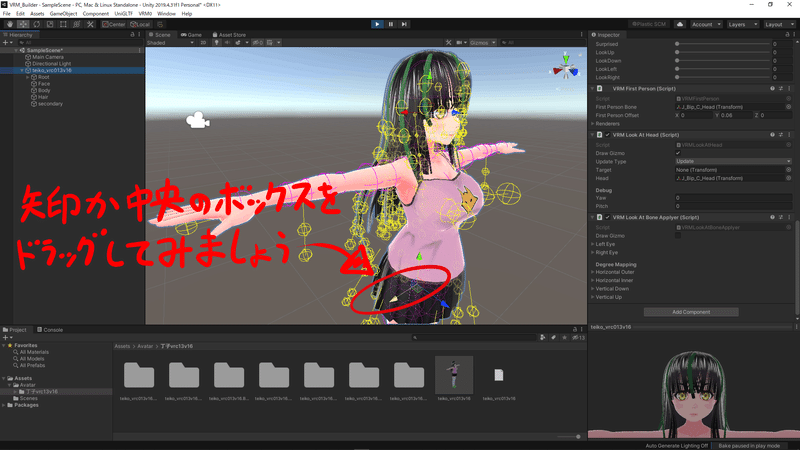Viewport: 800px width, 450px height.
Task: Toggle the 2D view button
Action: (203, 43)
